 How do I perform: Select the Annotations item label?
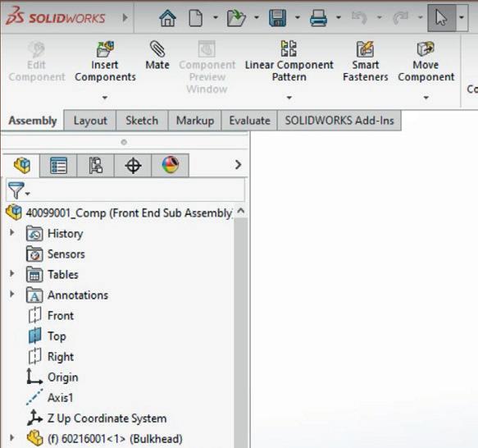[78, 295]
